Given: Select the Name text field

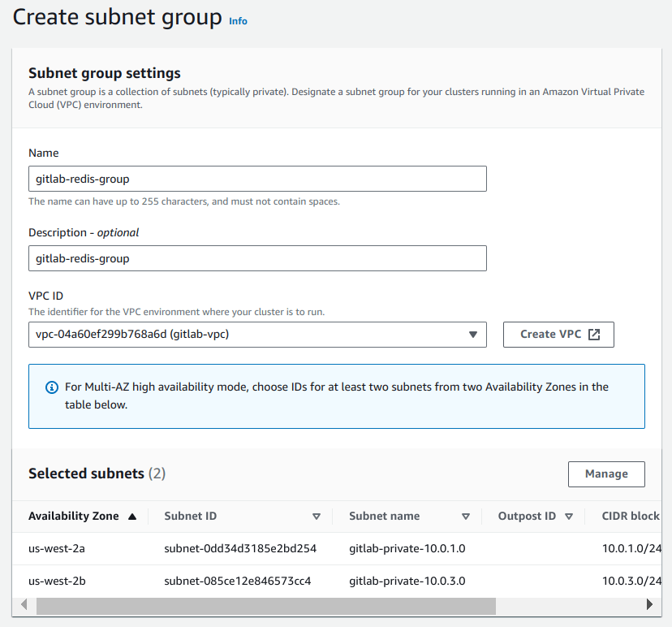Looking at the screenshot, I should click(257, 179).
